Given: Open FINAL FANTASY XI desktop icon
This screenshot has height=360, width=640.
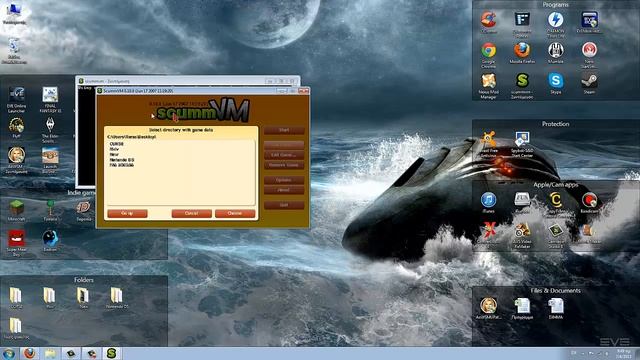Looking at the screenshot, I should pyautogui.click(x=50, y=99).
